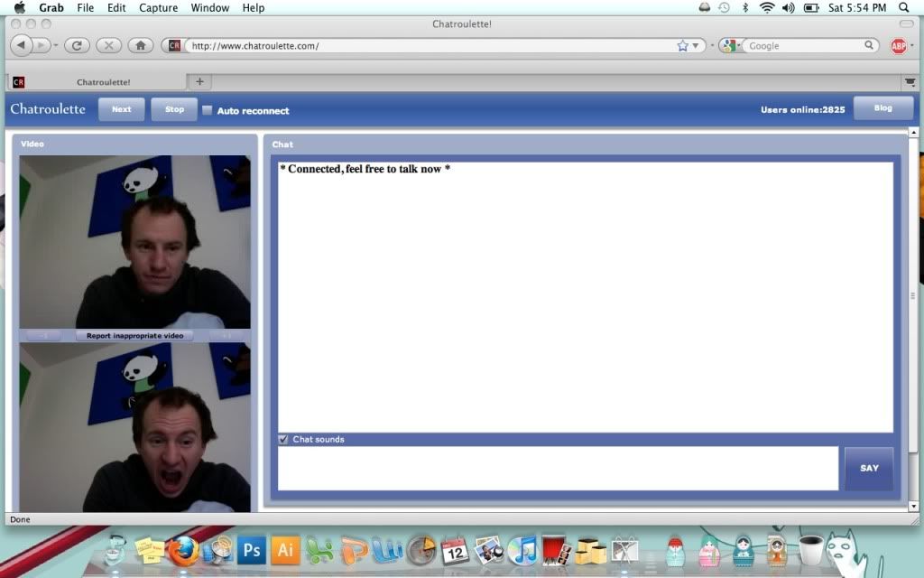924x578 pixels.
Task: Click the Chatroulette logo text
Action: tap(48, 109)
